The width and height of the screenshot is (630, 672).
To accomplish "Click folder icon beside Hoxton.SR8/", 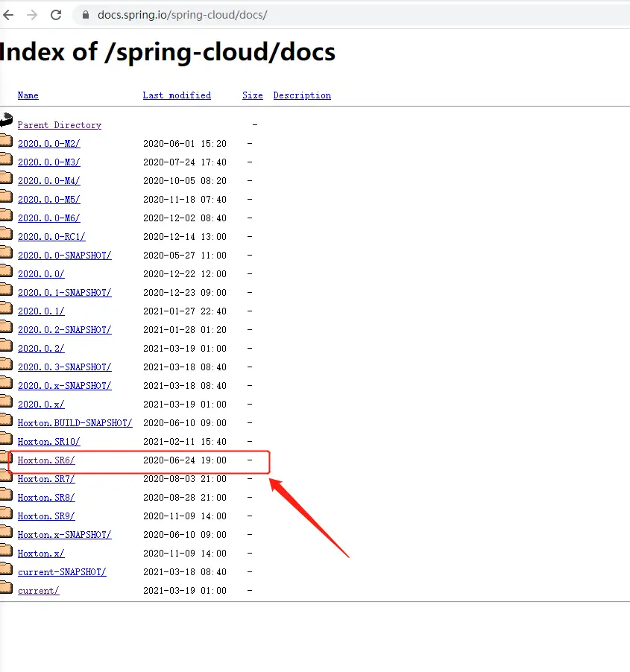I will (6, 494).
